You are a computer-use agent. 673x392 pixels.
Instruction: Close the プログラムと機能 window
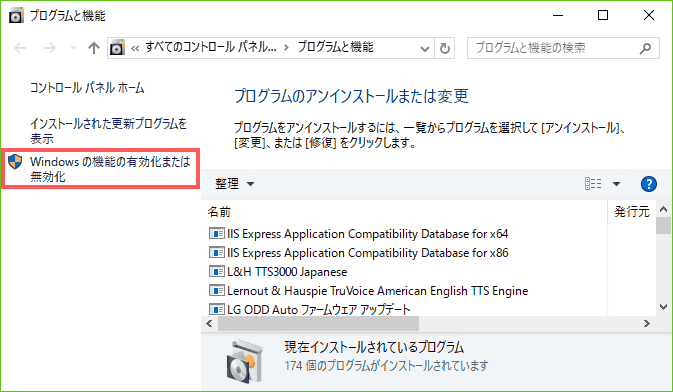point(649,15)
